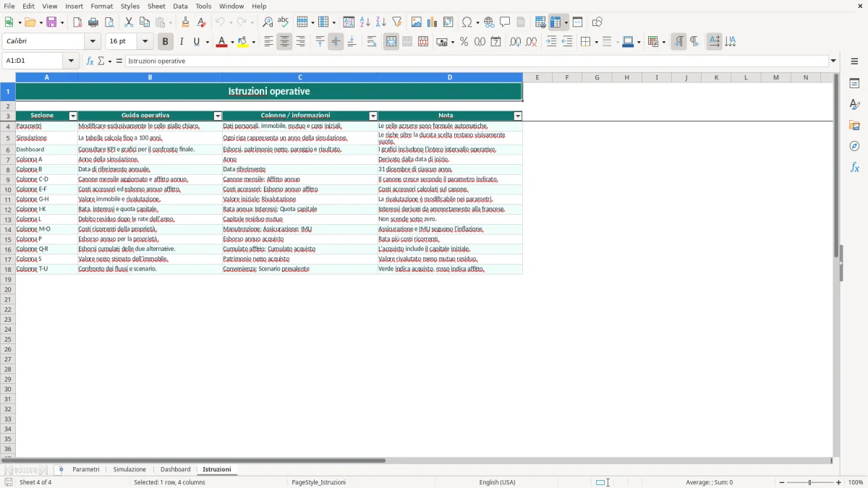The width and height of the screenshot is (868, 488).
Task: Open the Styles menu
Action: click(x=130, y=6)
